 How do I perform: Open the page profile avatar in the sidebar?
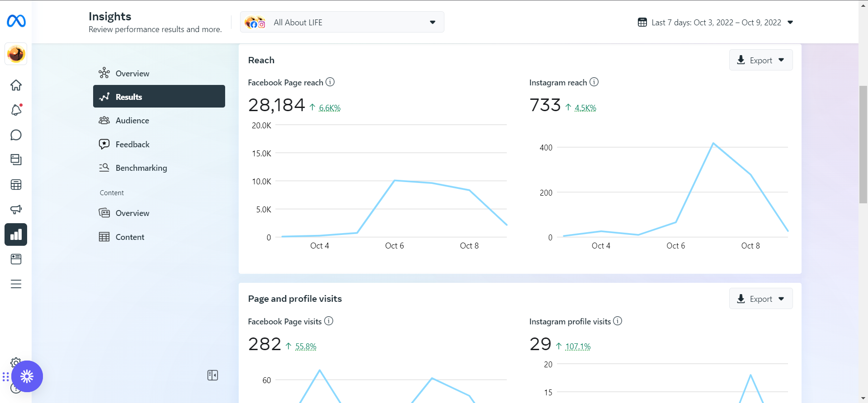coord(16,54)
